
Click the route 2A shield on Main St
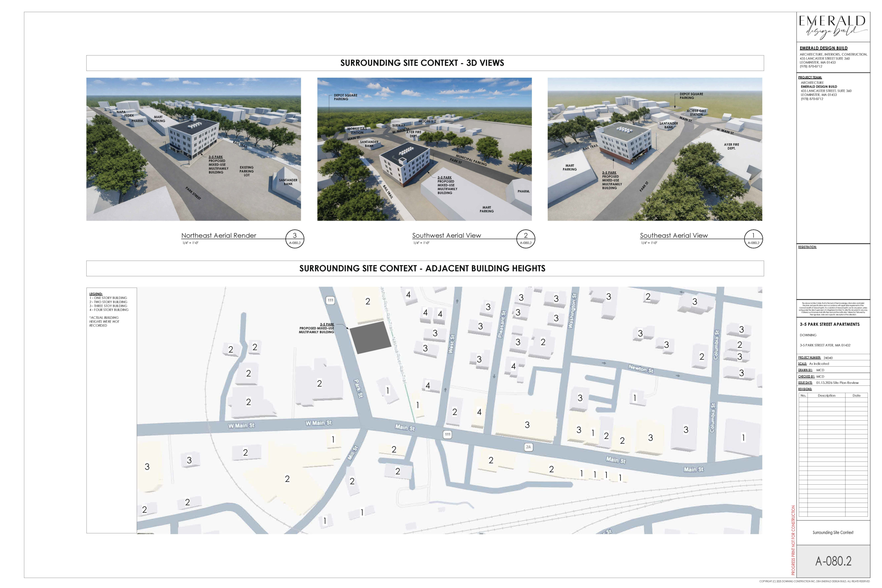528,447
